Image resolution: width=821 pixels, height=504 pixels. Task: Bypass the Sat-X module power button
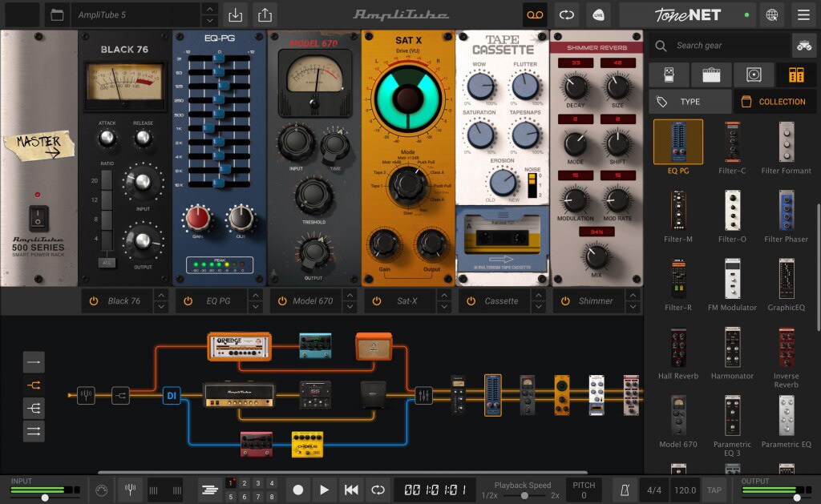click(377, 301)
